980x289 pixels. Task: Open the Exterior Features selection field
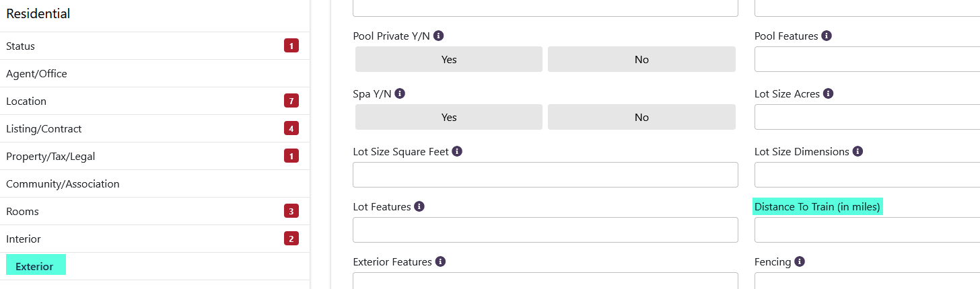click(545, 281)
